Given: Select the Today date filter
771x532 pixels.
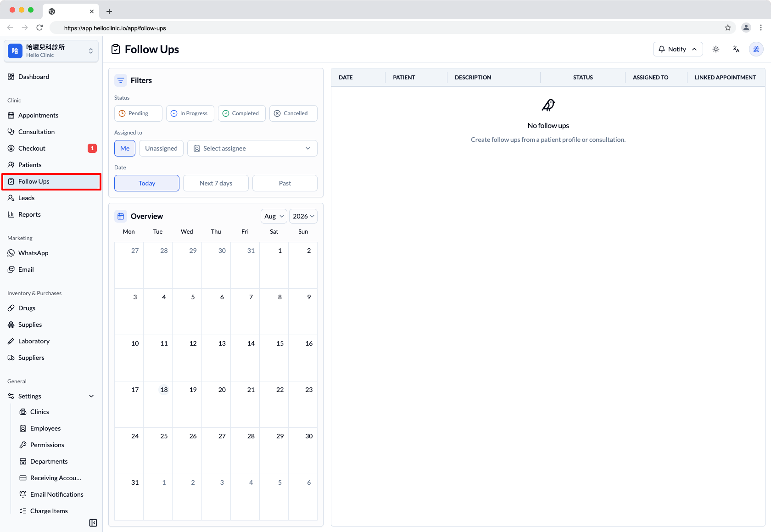Looking at the screenshot, I should tap(147, 183).
